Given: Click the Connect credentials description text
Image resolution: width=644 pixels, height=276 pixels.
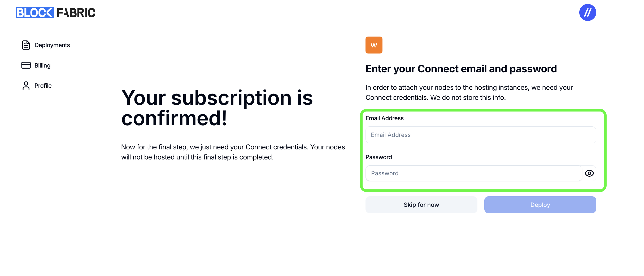Looking at the screenshot, I should pos(469,92).
